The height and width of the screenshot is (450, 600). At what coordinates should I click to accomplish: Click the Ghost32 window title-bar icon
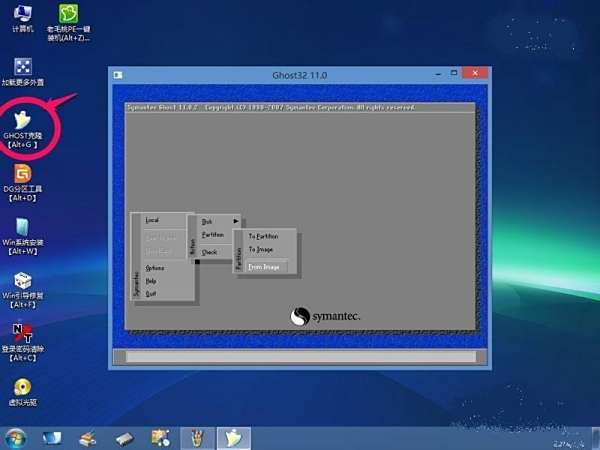[x=118, y=75]
